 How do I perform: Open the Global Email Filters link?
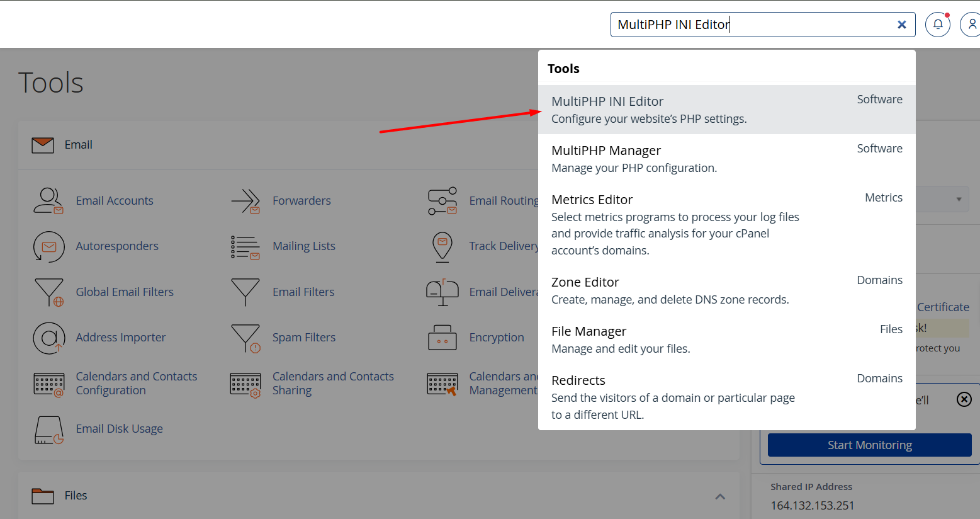(x=125, y=292)
